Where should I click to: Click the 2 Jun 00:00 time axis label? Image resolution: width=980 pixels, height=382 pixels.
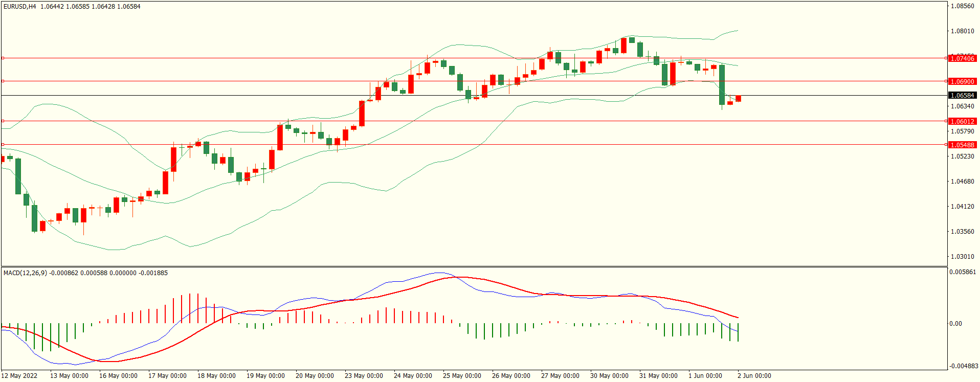pyautogui.click(x=754, y=376)
